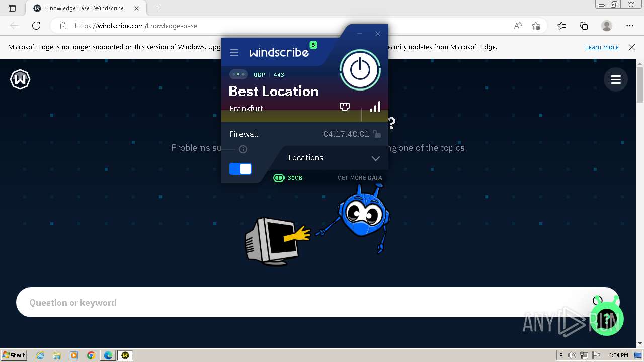Launch Google Chrome from taskbar
Screen dimensions: 644x362
[91, 355]
